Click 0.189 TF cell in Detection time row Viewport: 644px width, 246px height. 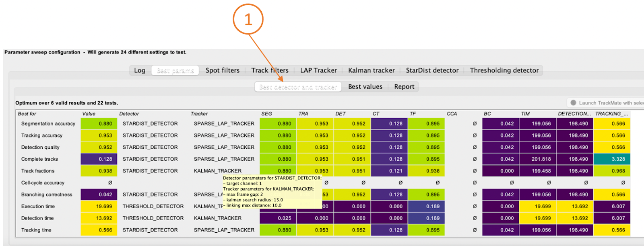coord(427,218)
